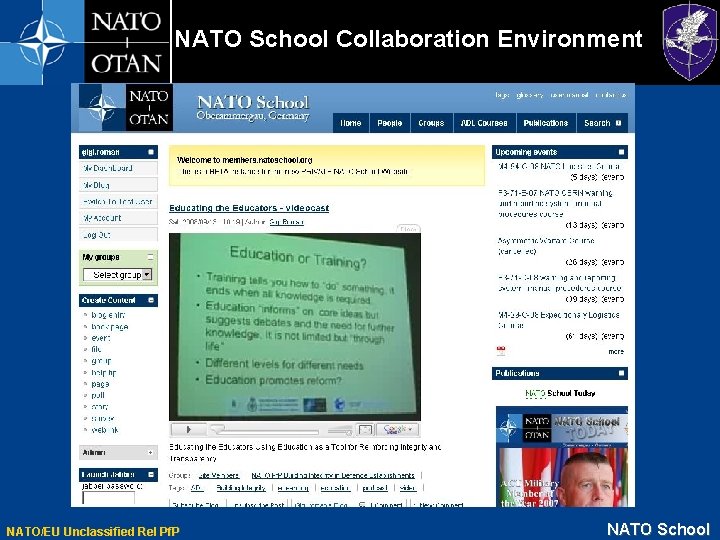This screenshot has width=720, height=540.
Task: Collapse the Upcoming events block
Action: (621, 152)
